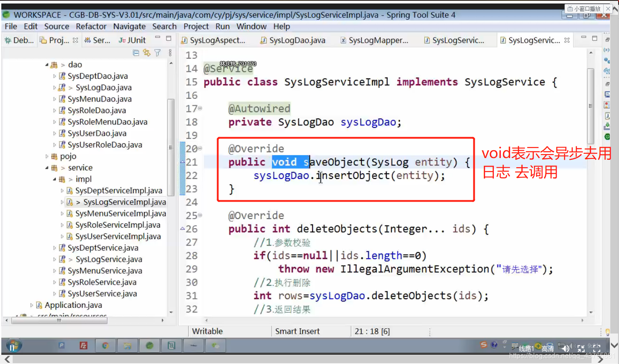Fold the saveObject method at line 20
Image resolution: width=619 pixels, height=364 pixels.
(x=200, y=148)
